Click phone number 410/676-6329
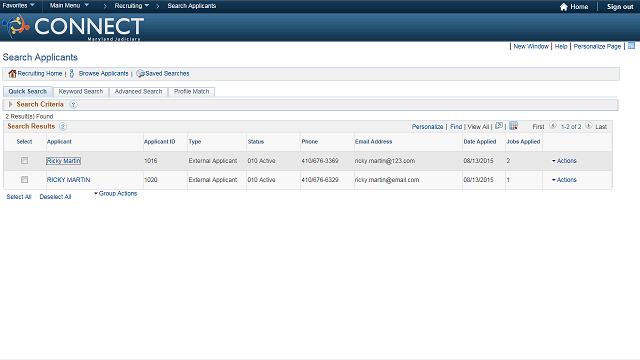 click(320, 180)
